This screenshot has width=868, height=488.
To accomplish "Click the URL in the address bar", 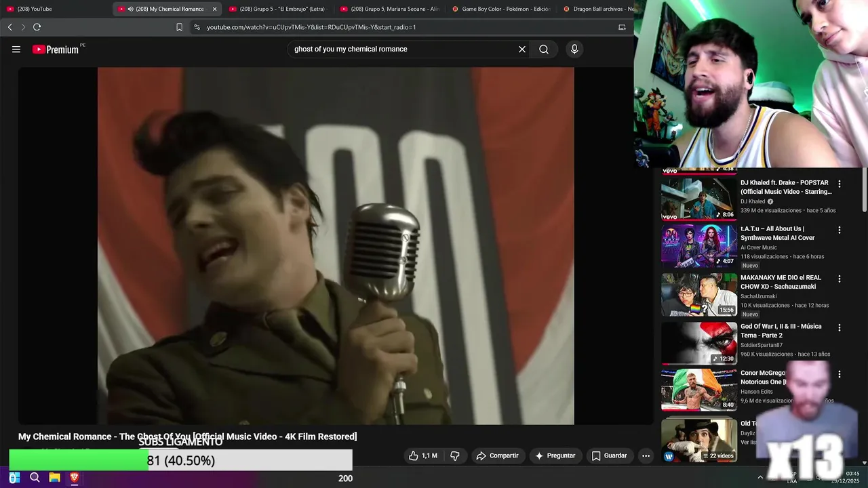I will [x=311, y=27].
